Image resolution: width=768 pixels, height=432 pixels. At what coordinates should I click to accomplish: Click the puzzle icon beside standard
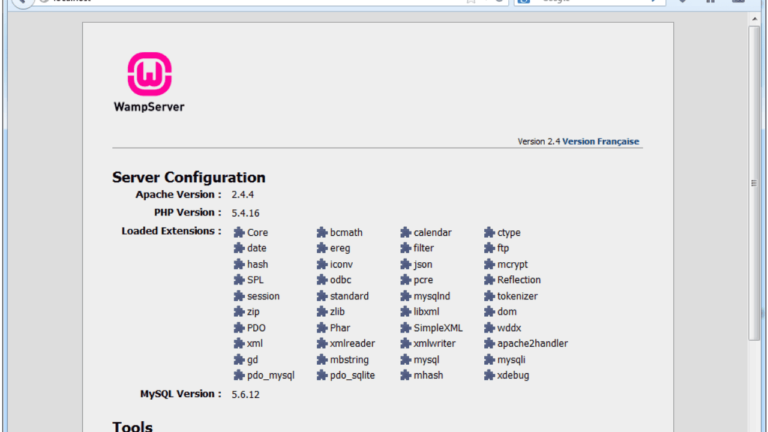322,296
